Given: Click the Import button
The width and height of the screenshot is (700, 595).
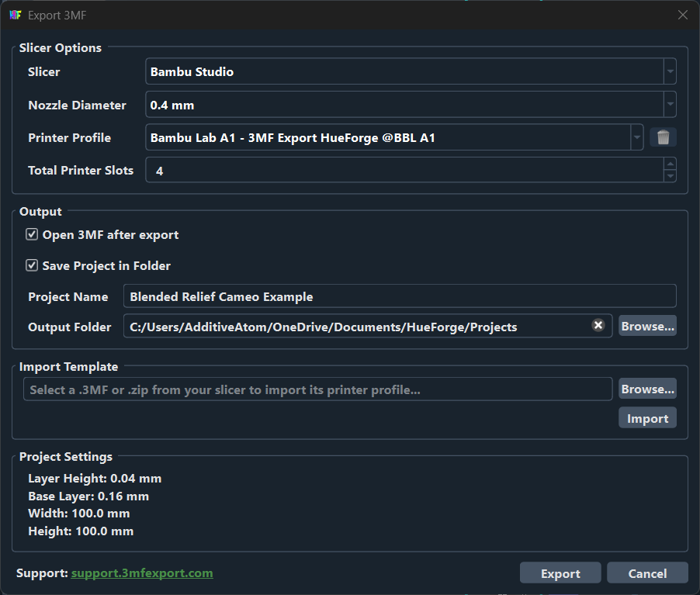Looking at the screenshot, I should point(647,418).
